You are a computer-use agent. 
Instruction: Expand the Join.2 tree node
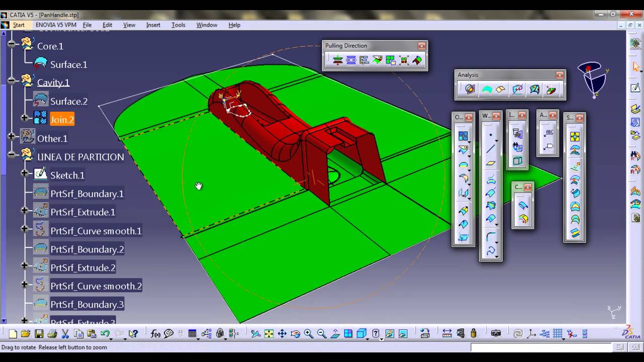tap(24, 118)
